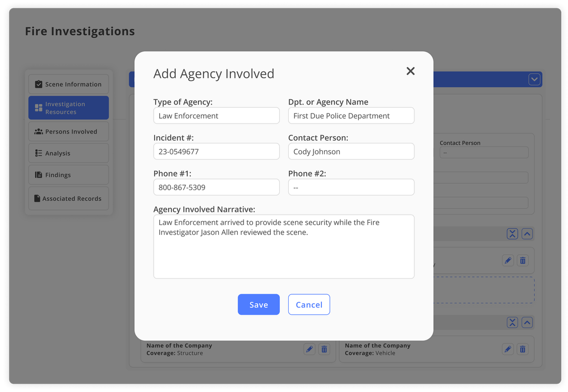Click the Analysis list icon
Viewport: 568px width, 392px height.
point(38,153)
